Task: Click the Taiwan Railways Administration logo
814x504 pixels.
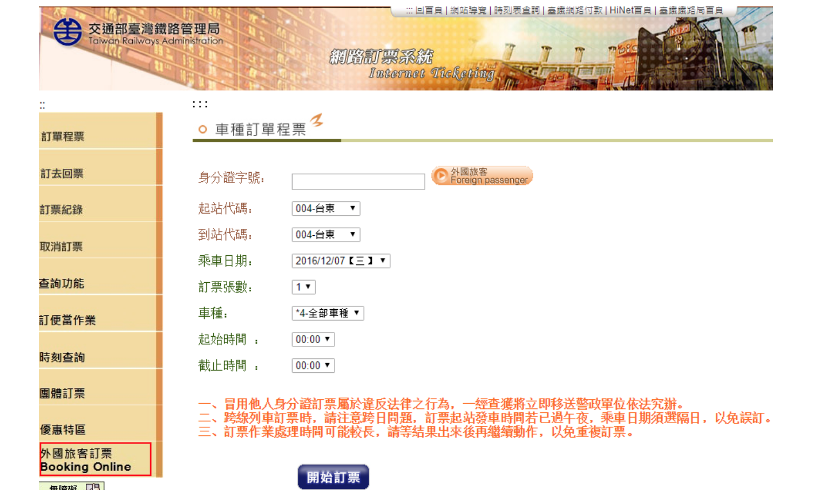Action: coord(68,32)
